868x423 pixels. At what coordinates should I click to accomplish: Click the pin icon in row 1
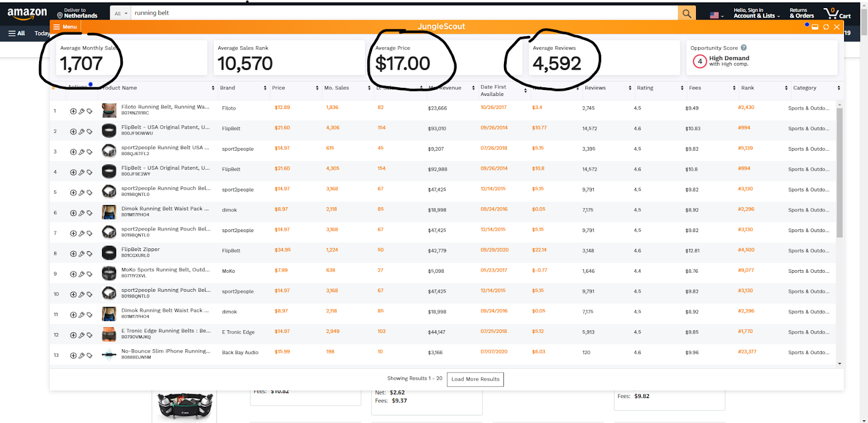click(81, 111)
